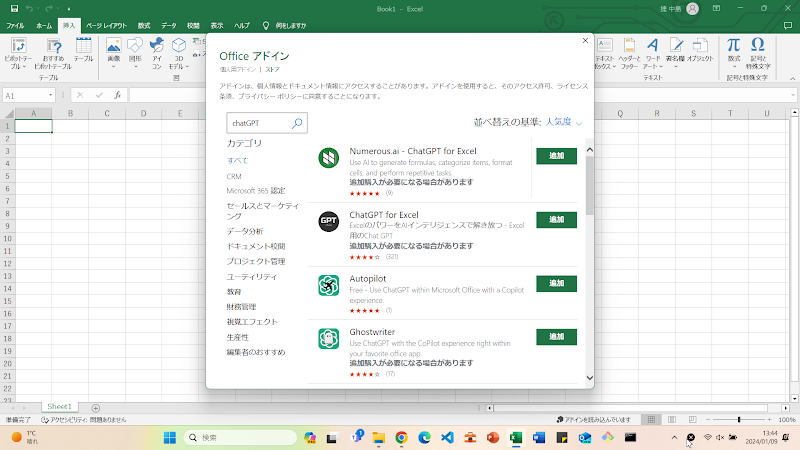Collapse the ribbon with the caret
This screenshot has width=800, height=450.
click(x=792, y=79)
